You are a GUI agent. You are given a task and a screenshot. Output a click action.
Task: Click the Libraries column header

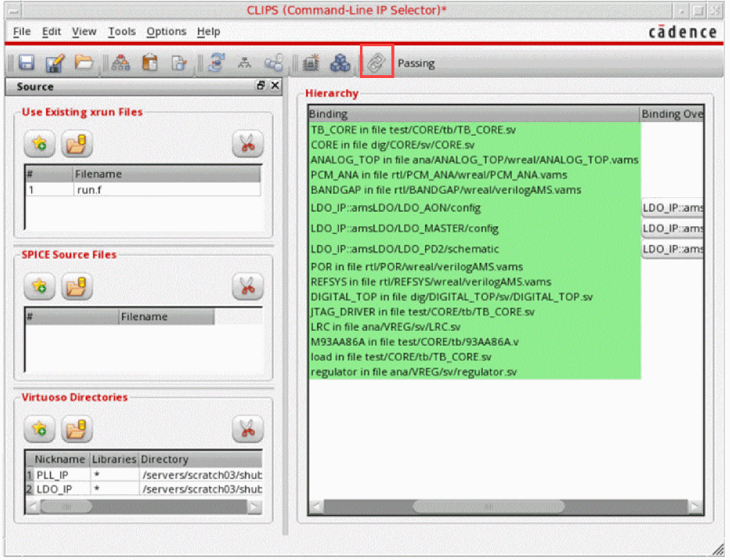pyautogui.click(x=114, y=460)
